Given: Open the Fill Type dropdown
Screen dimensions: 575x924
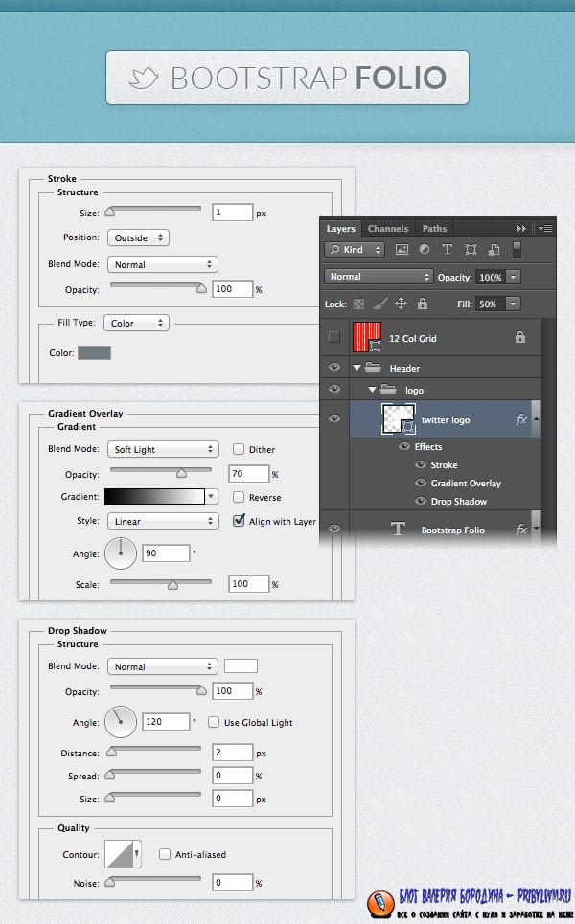Looking at the screenshot, I should (x=136, y=323).
